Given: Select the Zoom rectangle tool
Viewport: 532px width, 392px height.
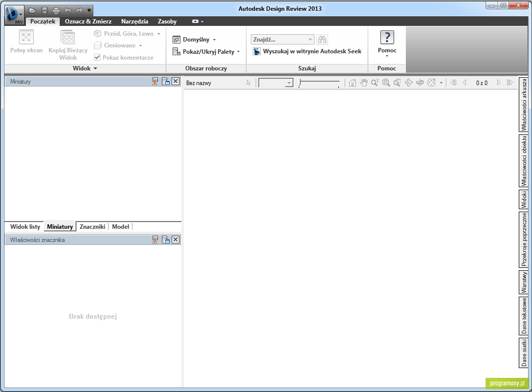Looking at the screenshot, I should [397, 83].
